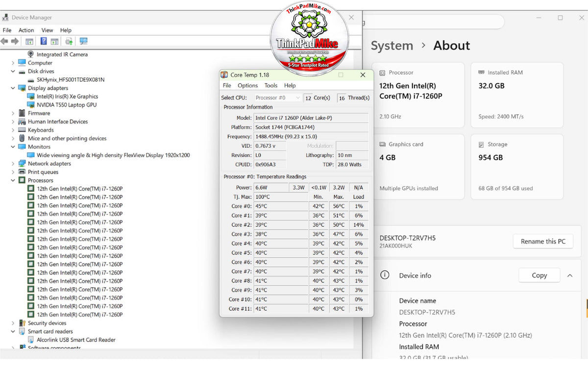Click the Device Manager title bar icon
The image size is (588, 369).
point(5,18)
